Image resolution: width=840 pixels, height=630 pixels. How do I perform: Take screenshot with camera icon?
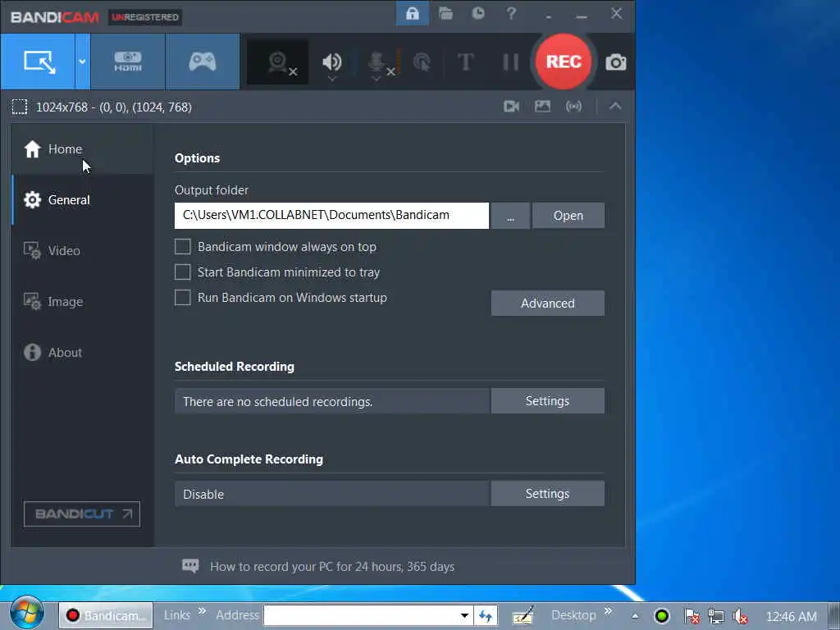(x=615, y=62)
